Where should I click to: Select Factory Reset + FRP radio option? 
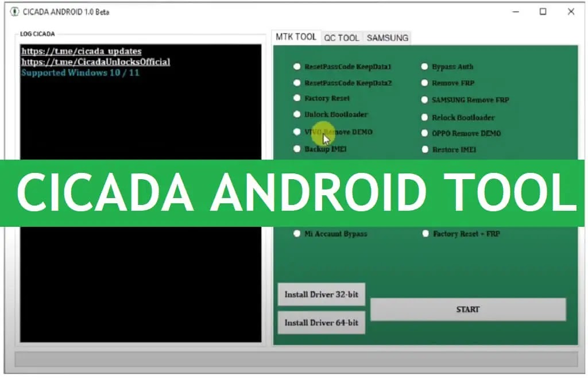click(425, 234)
